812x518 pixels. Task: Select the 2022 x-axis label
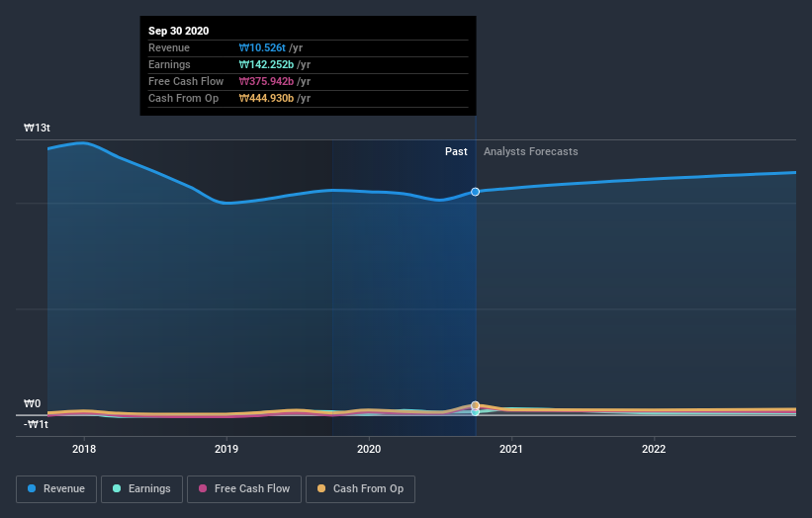point(654,449)
